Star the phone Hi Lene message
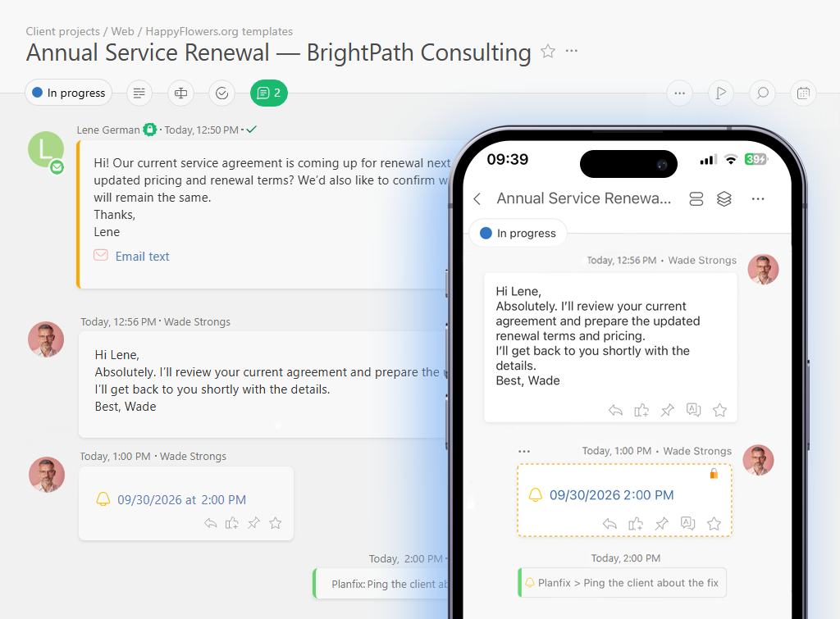 (719, 411)
